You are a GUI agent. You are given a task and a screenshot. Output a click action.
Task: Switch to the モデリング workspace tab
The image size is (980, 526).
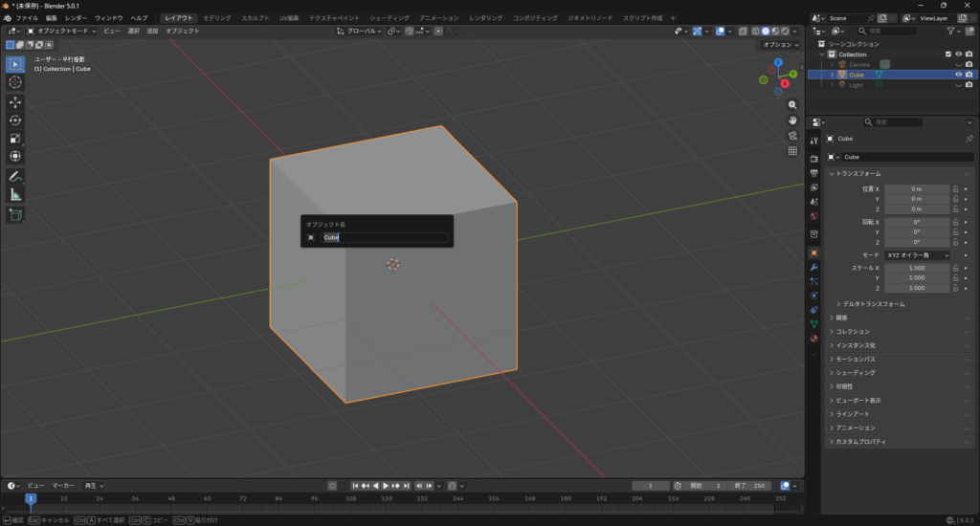[217, 18]
